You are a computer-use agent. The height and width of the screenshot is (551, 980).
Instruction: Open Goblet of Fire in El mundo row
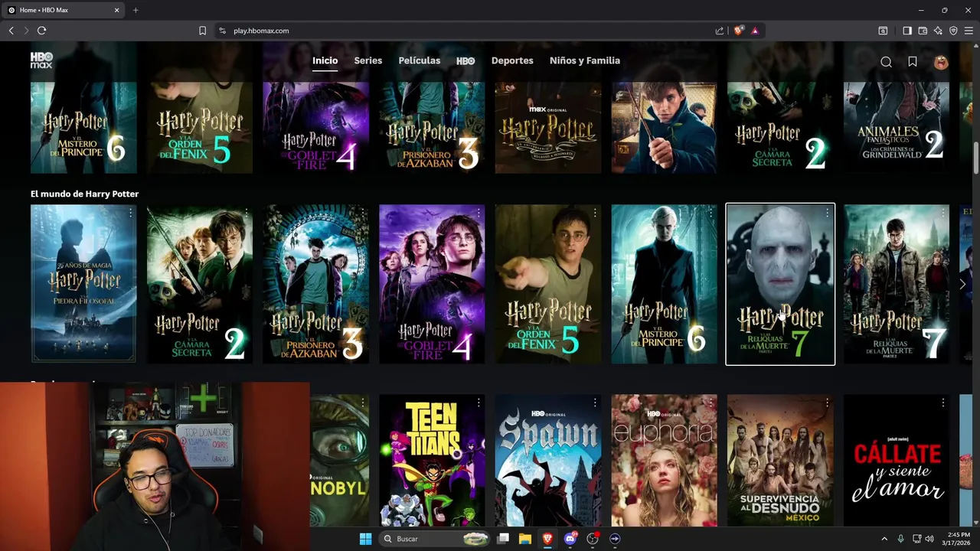[432, 284]
